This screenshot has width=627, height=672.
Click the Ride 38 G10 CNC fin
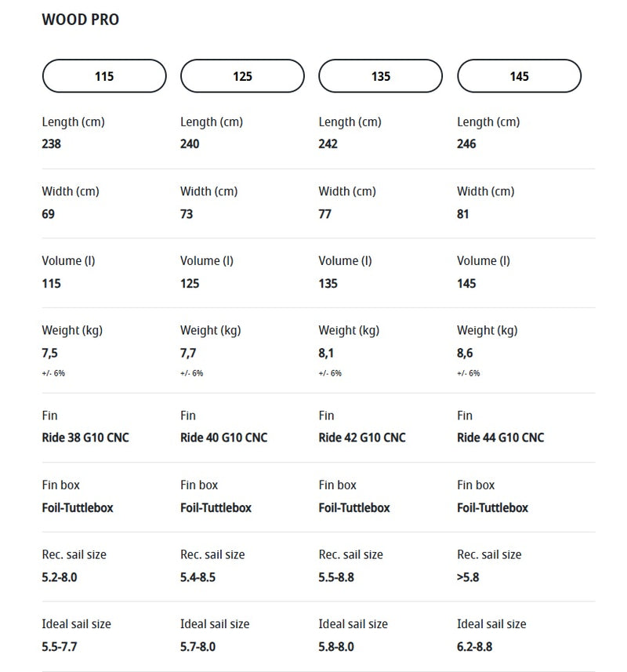click(x=85, y=438)
